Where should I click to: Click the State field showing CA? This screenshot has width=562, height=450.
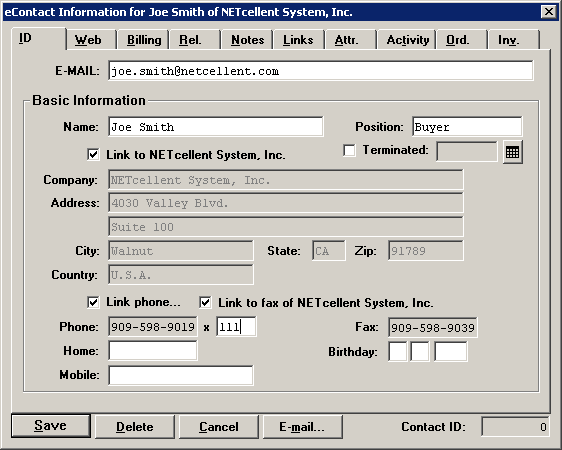click(329, 251)
